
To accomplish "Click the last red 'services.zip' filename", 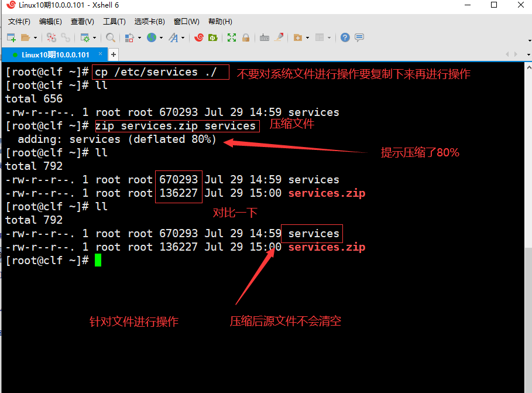I will pos(327,247).
